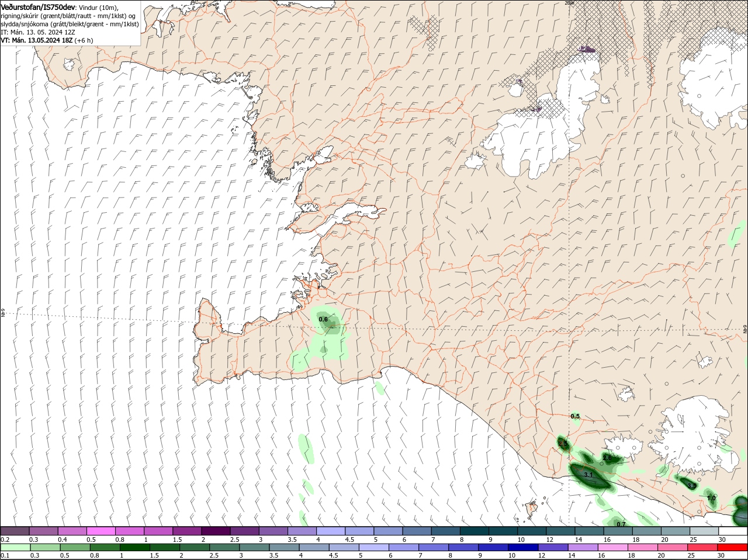Click the 'IT: Mán. 13. 05. 2024 12Z' line

pyautogui.click(x=38, y=32)
